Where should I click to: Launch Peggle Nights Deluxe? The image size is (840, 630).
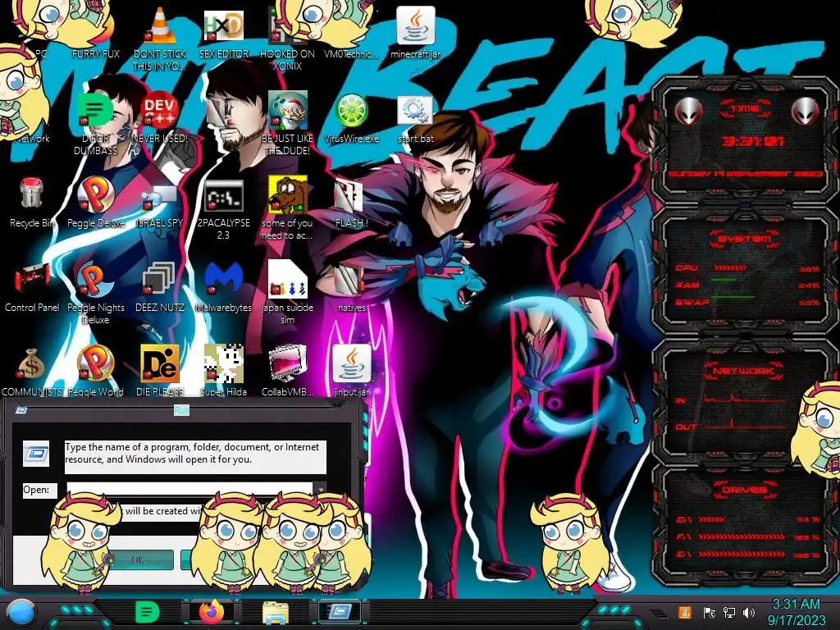(95, 293)
